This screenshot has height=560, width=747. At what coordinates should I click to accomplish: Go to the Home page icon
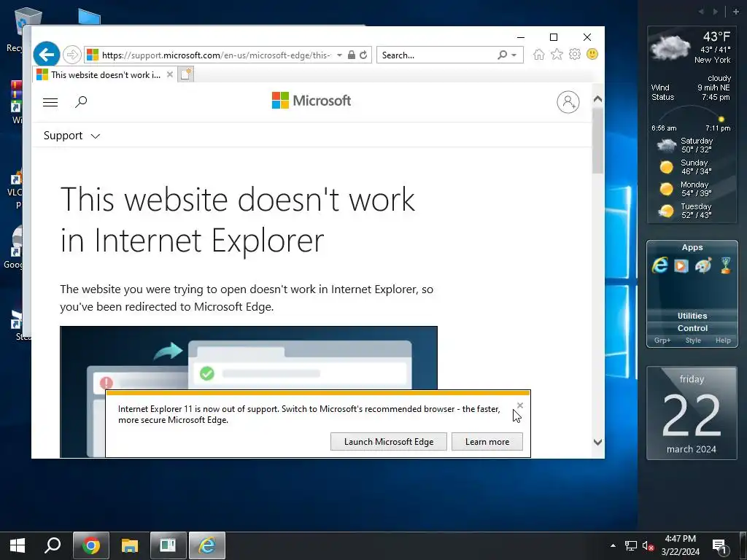(x=539, y=54)
